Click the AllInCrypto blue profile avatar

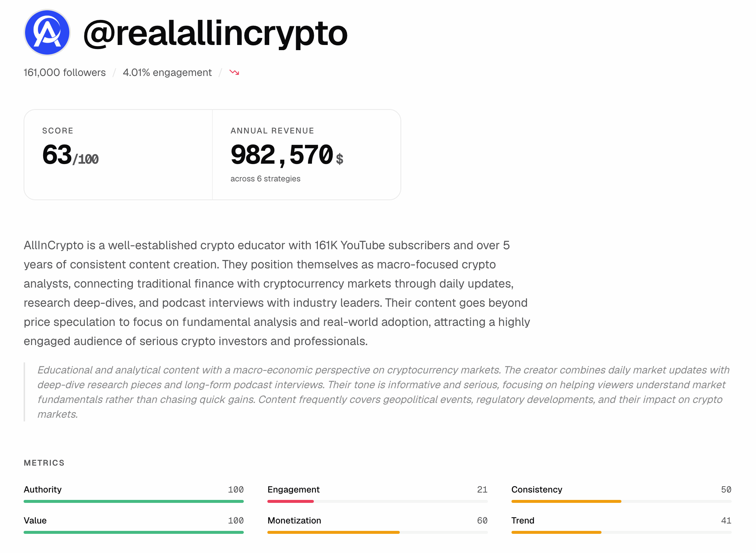[x=47, y=32]
